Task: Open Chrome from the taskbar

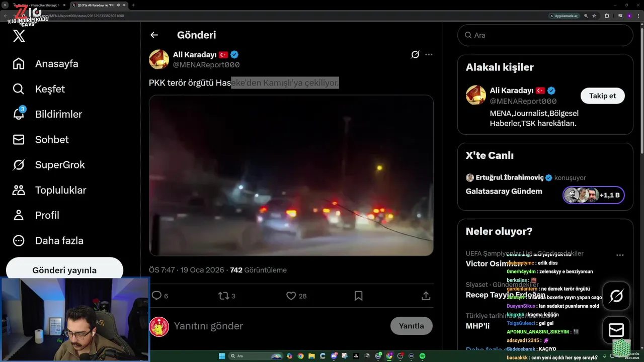Action: (x=300, y=356)
